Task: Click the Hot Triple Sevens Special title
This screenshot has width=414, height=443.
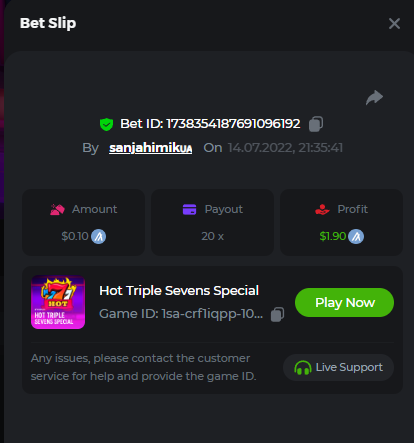Action: tap(179, 291)
